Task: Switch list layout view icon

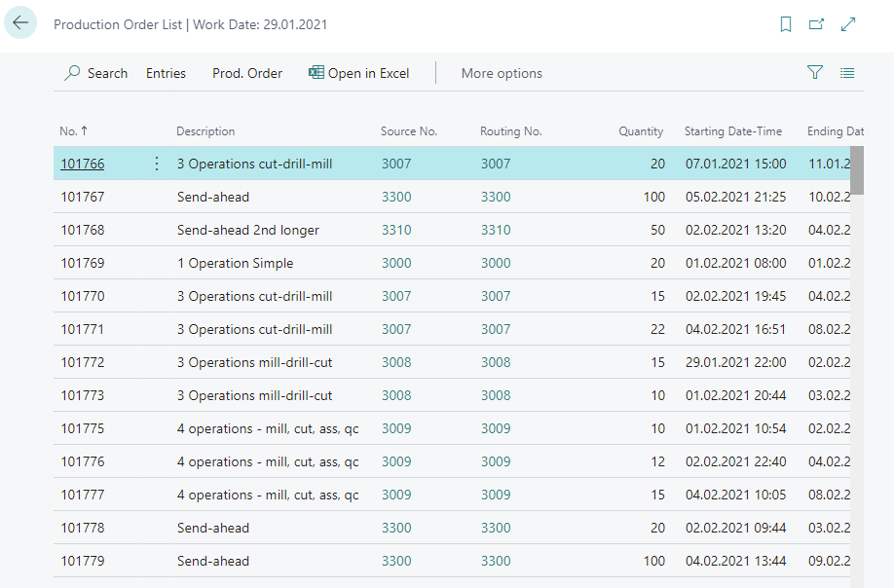Action: pos(847,73)
